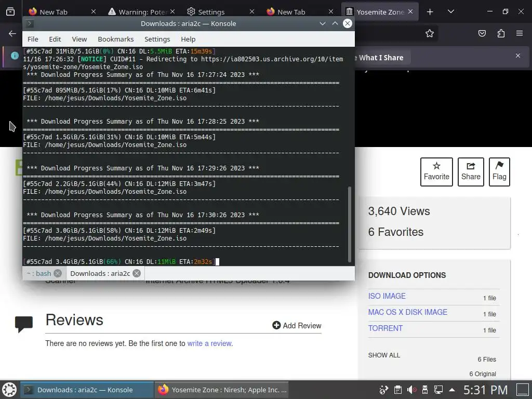Switch to Yosemite Zone Firefox taskbar entry
This screenshot has width=532, height=399.
coord(222,390)
